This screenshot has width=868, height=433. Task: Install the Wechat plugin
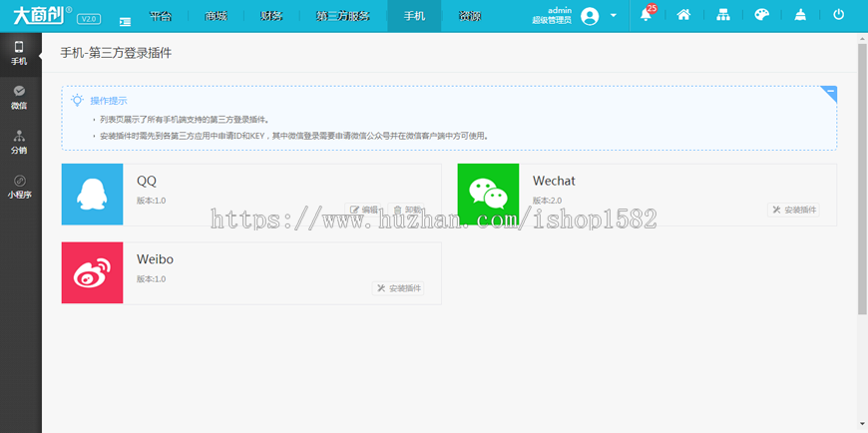pyautogui.click(x=794, y=210)
